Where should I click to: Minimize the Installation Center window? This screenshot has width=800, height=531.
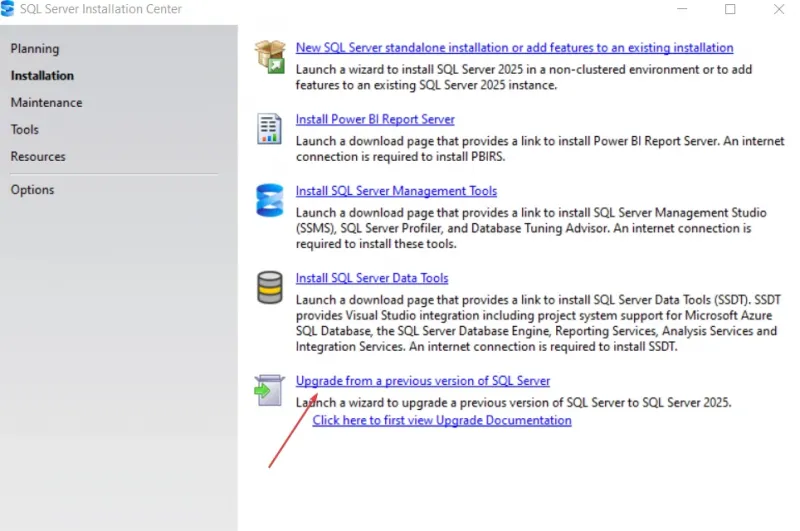point(682,9)
